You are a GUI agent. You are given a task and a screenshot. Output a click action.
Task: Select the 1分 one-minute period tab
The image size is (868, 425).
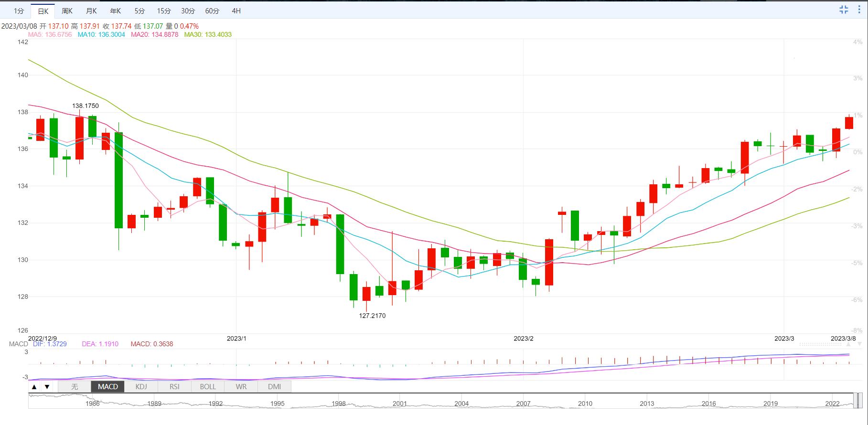tap(19, 11)
